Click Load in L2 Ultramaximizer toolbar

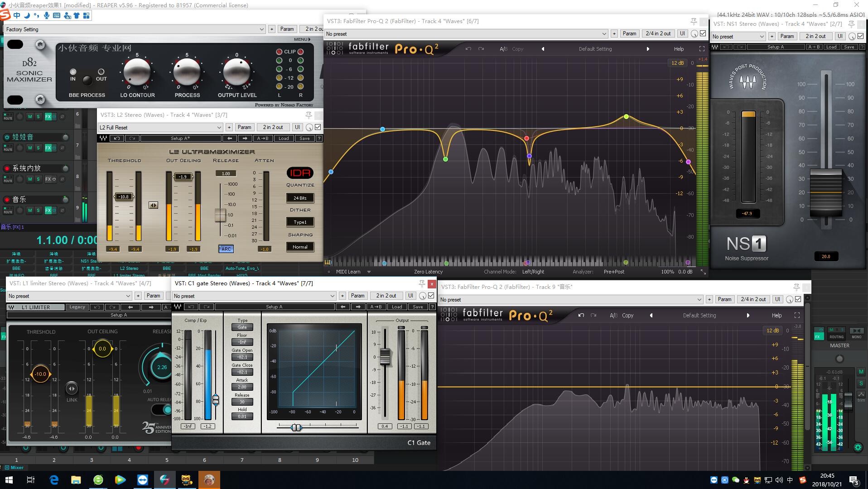tap(284, 139)
